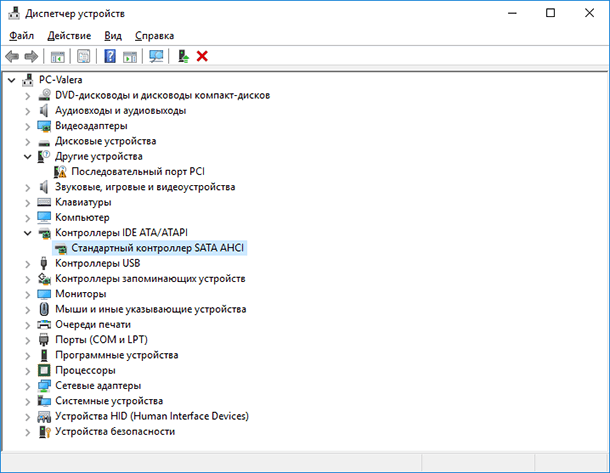This screenshot has width=610, height=473.
Task: Expand the Очереди печати node
Action: 28,325
